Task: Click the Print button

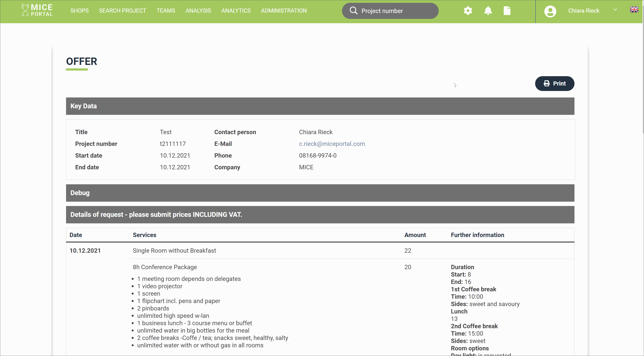Action: pos(554,83)
